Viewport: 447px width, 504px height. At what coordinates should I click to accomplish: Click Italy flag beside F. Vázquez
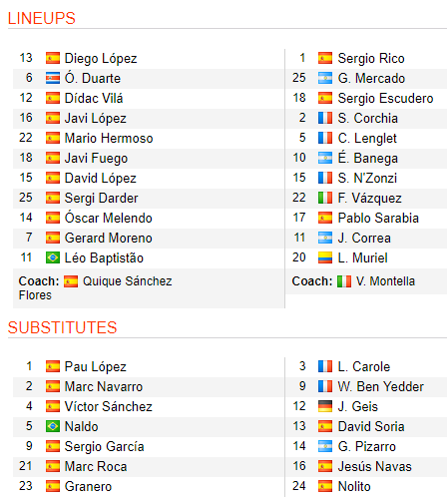[325, 198]
